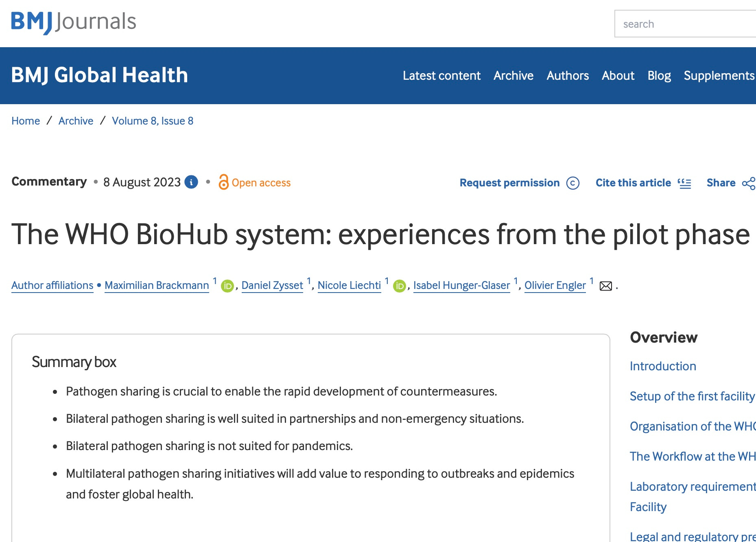The image size is (756, 542).
Task: Open the Latest content menu item
Action: click(441, 76)
